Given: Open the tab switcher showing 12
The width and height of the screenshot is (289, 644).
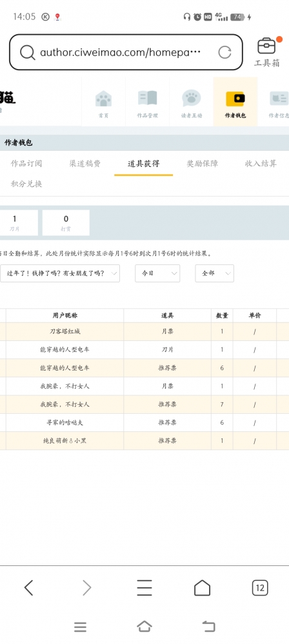Looking at the screenshot, I should pyautogui.click(x=260, y=588).
